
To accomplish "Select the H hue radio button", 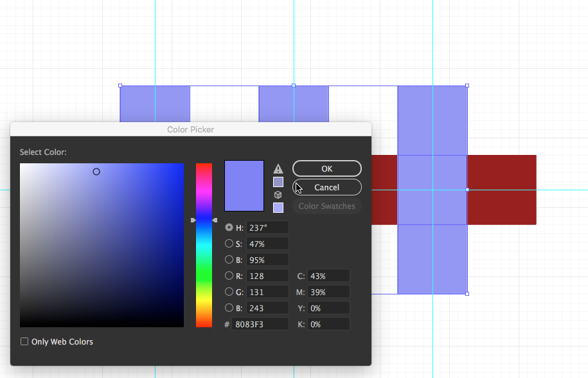I will (229, 228).
